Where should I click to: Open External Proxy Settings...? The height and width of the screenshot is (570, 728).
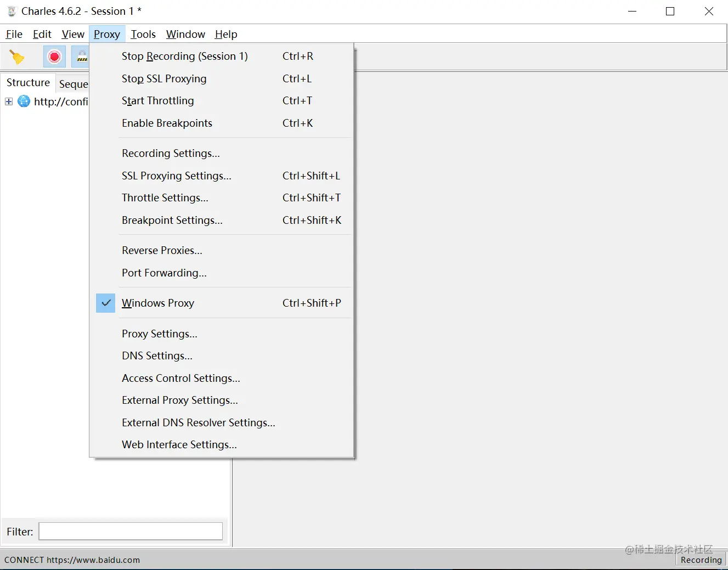[222, 400]
